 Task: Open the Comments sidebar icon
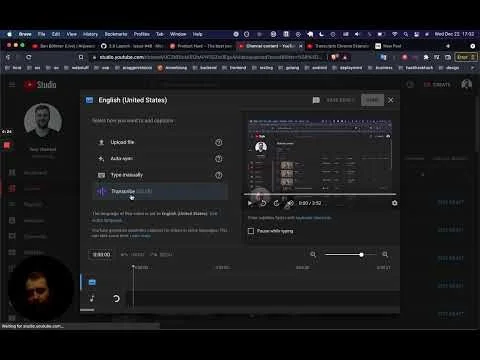point(12,236)
